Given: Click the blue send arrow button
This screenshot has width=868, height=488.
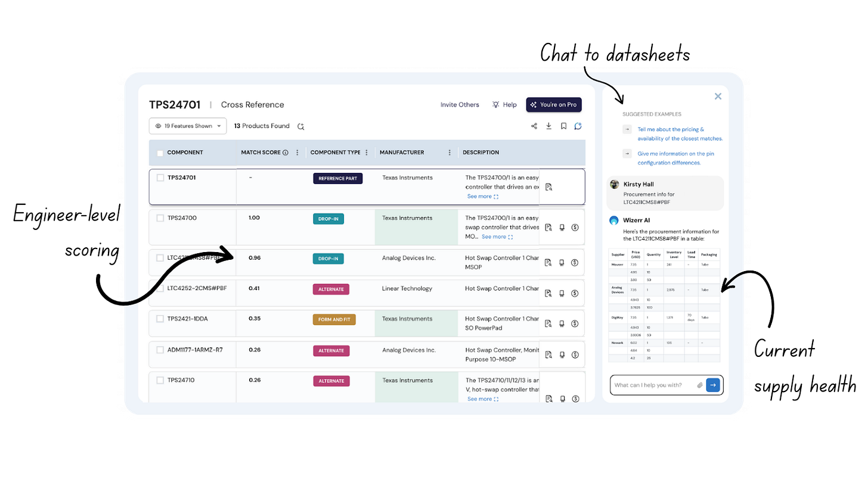Looking at the screenshot, I should [713, 385].
